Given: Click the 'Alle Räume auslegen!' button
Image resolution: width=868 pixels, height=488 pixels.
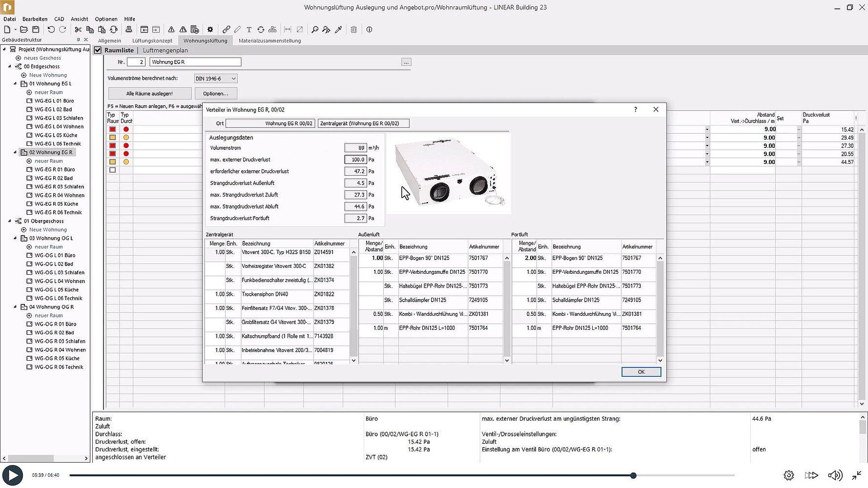Looking at the screenshot, I should 149,94.
